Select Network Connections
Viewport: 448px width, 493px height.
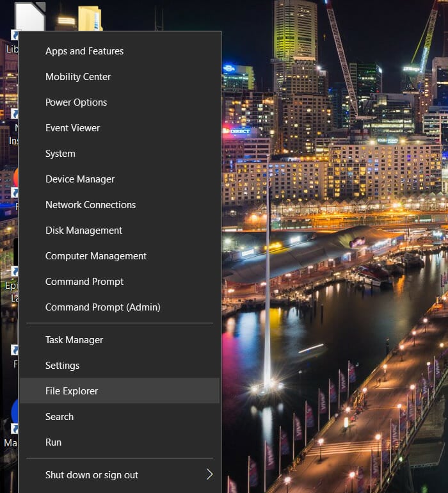(x=90, y=205)
